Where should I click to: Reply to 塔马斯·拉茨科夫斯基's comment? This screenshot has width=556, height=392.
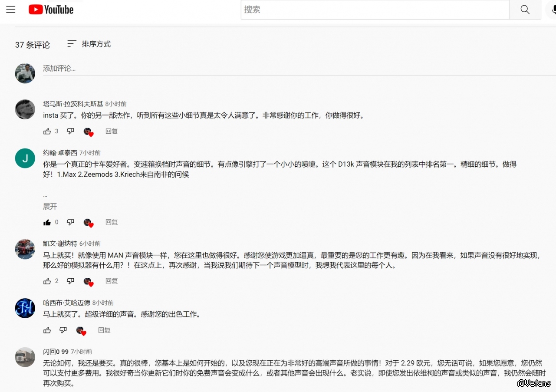(x=112, y=131)
